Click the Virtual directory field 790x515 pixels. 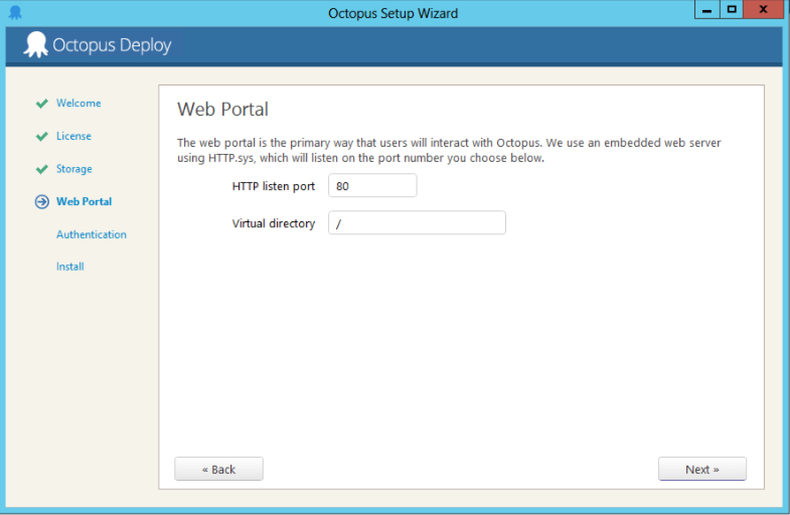coord(417,223)
